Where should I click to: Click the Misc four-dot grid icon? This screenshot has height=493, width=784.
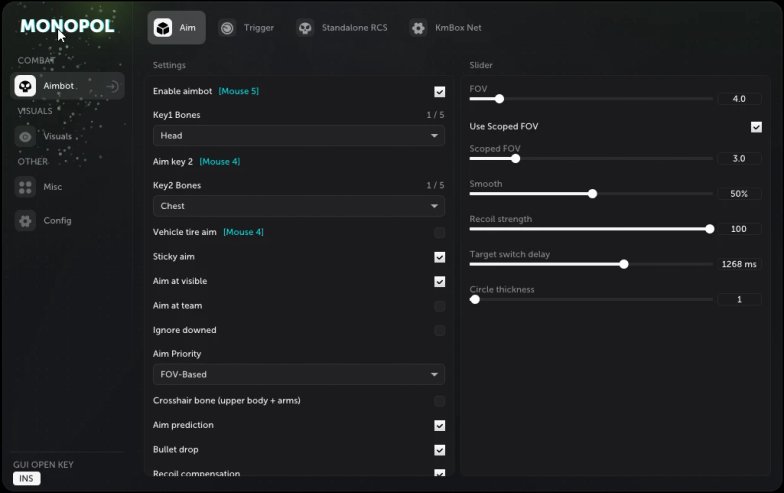click(x=25, y=187)
